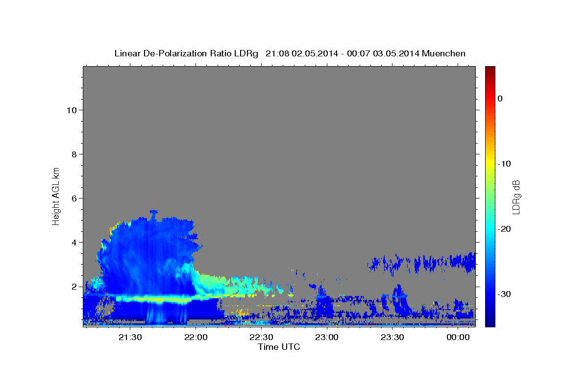The width and height of the screenshot is (588, 392).
Task: Click the height tick label 4
Action: click(x=74, y=243)
